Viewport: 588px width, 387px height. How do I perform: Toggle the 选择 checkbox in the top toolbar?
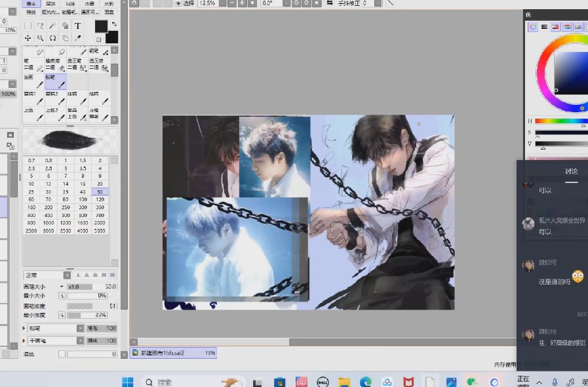[178, 3]
